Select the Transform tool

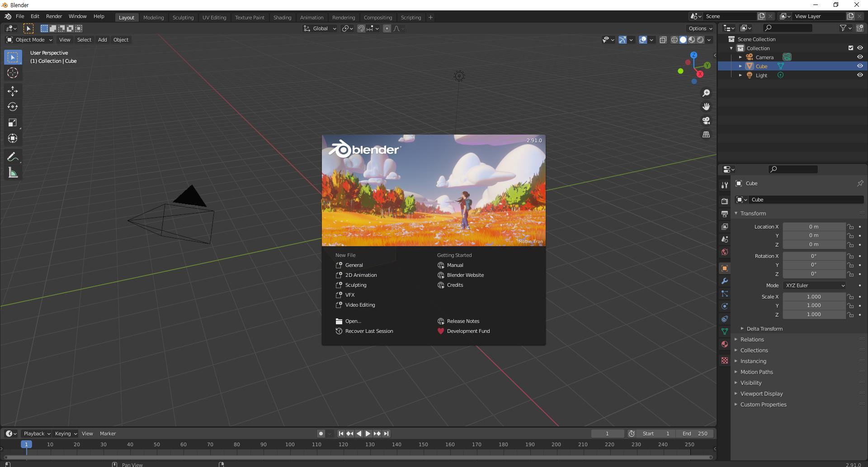pyautogui.click(x=13, y=138)
